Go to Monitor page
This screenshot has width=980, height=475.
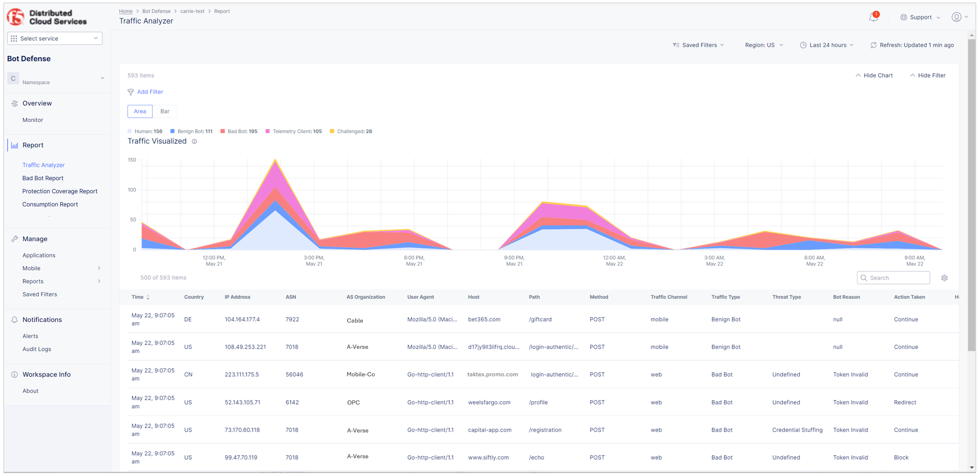pyautogui.click(x=33, y=120)
